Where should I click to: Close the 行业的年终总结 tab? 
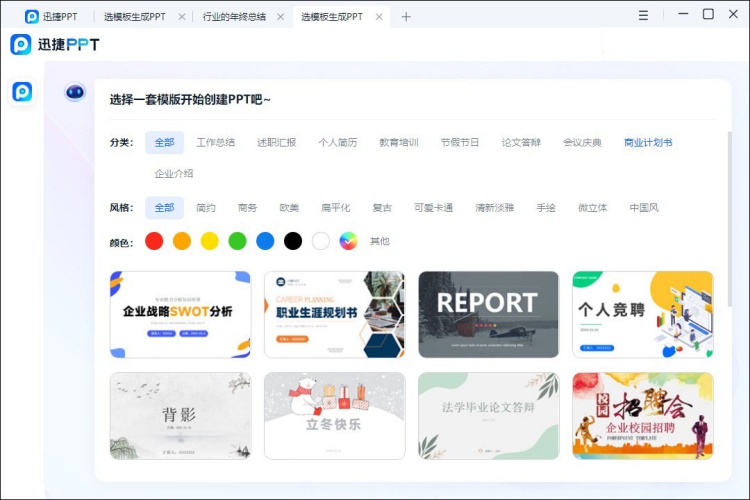pyautogui.click(x=281, y=17)
